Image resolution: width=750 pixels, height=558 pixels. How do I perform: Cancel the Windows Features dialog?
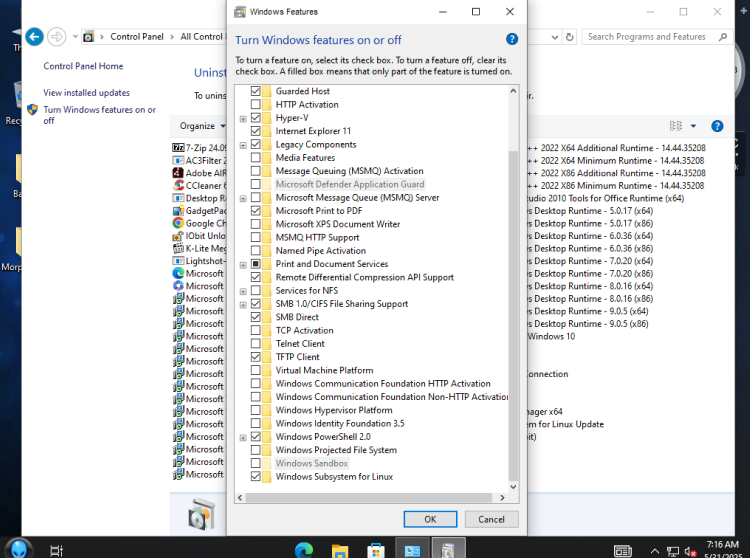pyautogui.click(x=491, y=519)
